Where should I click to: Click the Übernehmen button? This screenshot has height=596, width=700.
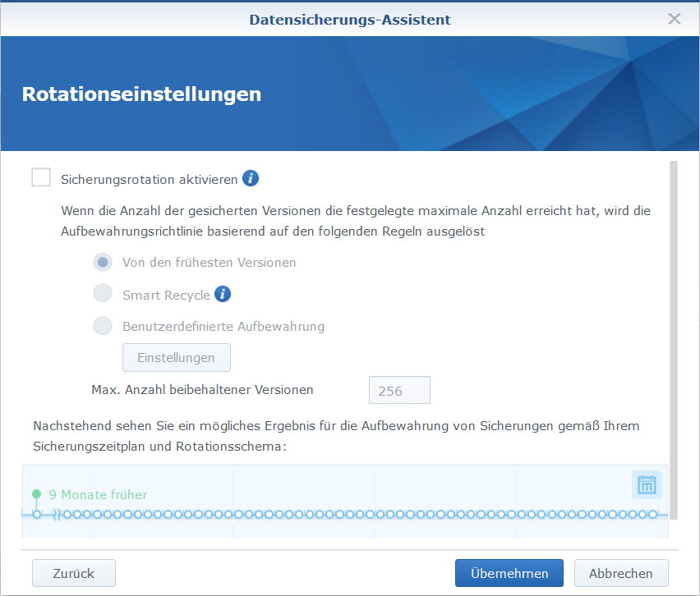tap(509, 573)
